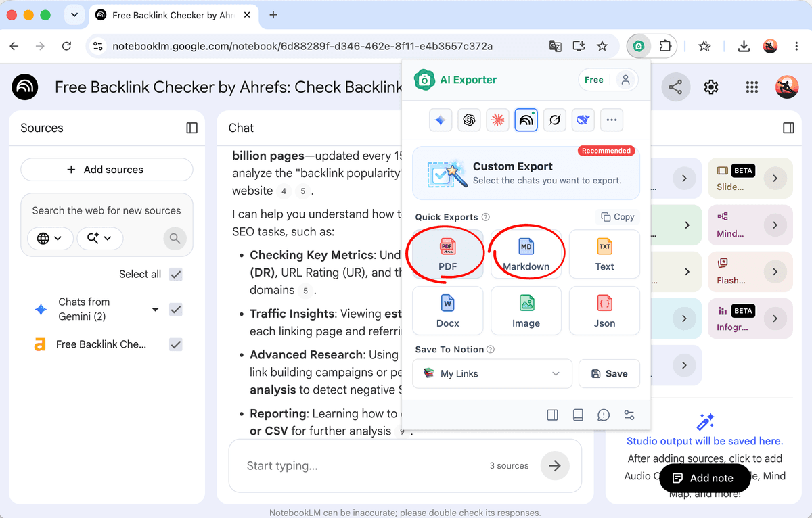The height and width of the screenshot is (518, 812).
Task: Open a new browser tab
Action: tap(273, 15)
